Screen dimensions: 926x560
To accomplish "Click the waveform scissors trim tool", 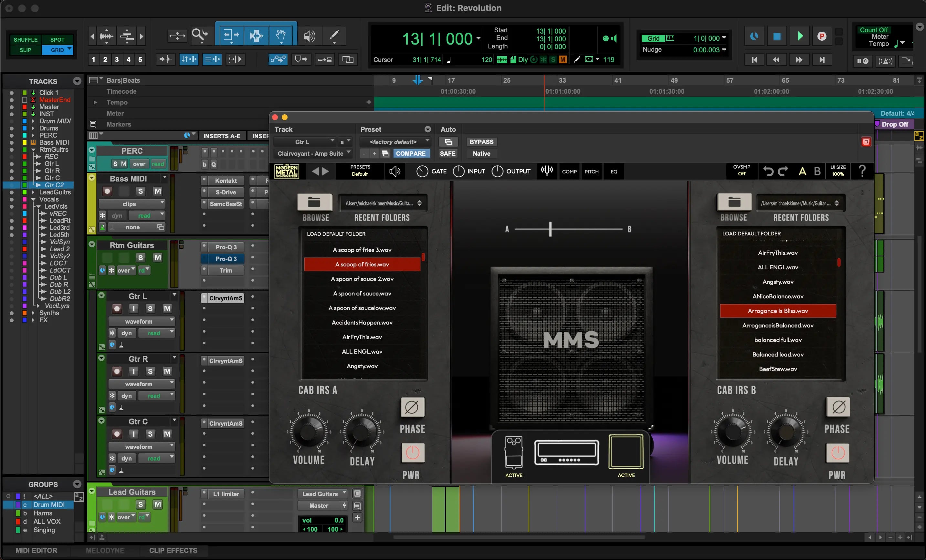I will coord(255,35).
